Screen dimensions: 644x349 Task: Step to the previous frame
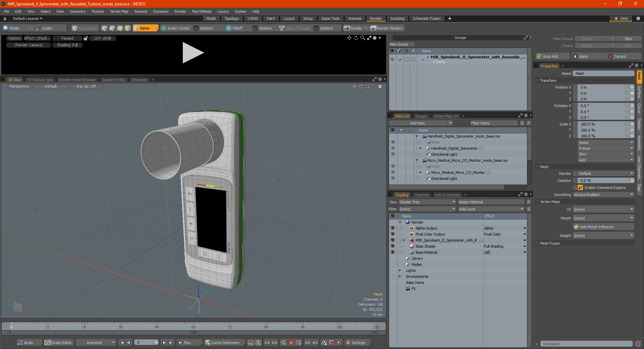(x=129, y=343)
